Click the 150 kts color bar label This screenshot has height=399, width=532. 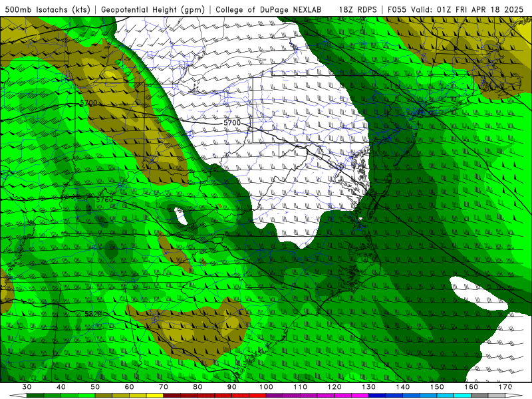437,387
